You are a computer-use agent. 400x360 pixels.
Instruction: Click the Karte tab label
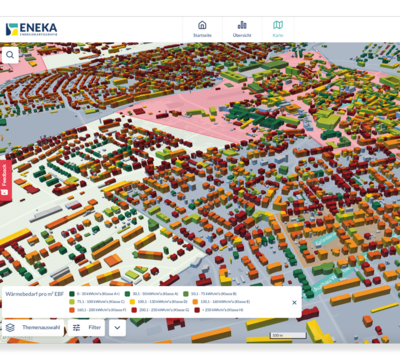[x=278, y=35]
